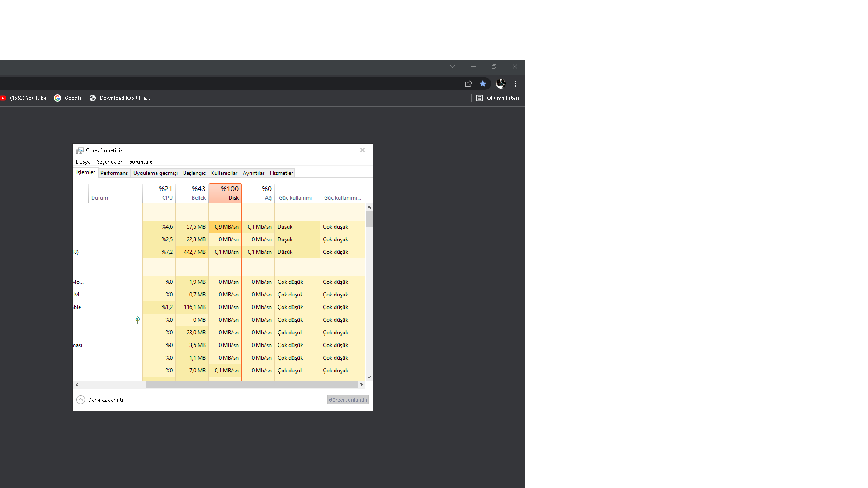Select the 116,1 MB memory cell
868x488 pixels.
tap(192, 307)
